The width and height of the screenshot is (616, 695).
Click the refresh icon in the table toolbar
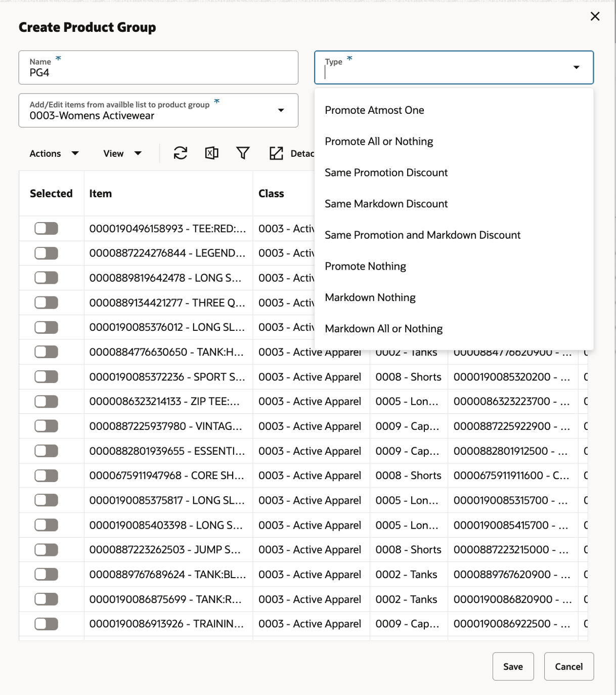coord(181,153)
